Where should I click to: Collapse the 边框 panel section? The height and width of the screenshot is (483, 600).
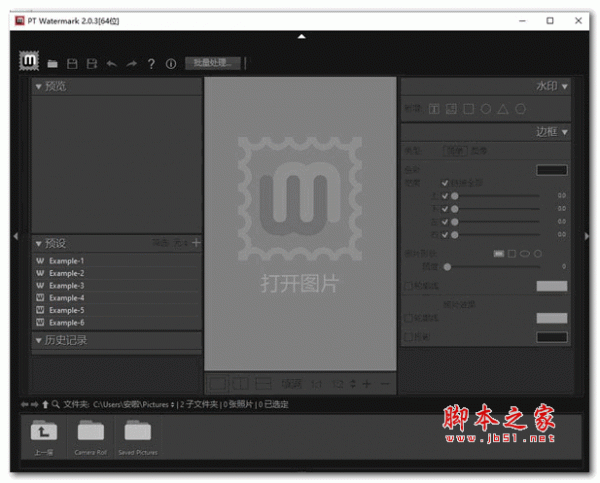(564, 132)
